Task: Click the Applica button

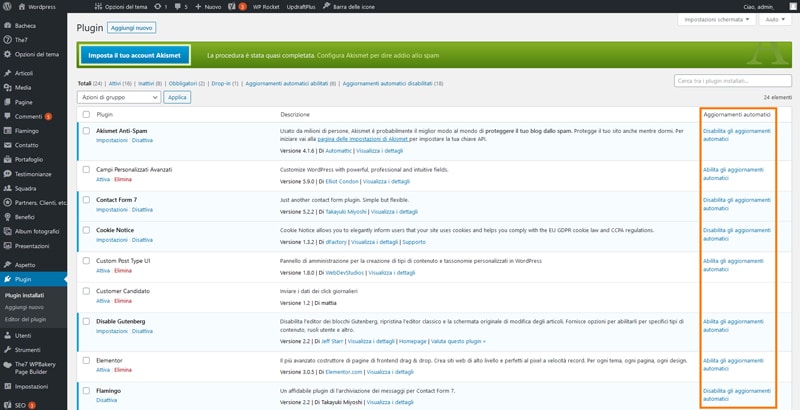Action: coord(177,97)
